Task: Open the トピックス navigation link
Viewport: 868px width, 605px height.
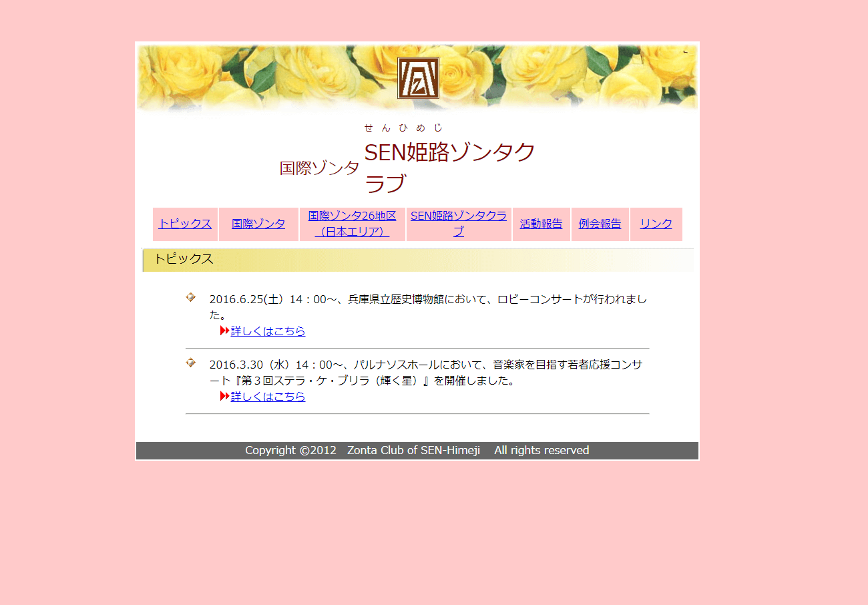Action: pyautogui.click(x=185, y=224)
